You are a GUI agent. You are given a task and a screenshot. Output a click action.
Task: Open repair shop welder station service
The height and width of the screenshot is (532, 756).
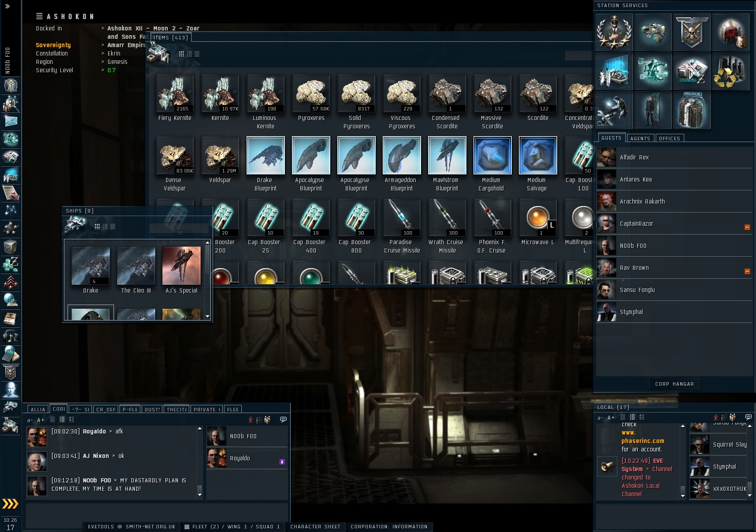click(x=614, y=110)
